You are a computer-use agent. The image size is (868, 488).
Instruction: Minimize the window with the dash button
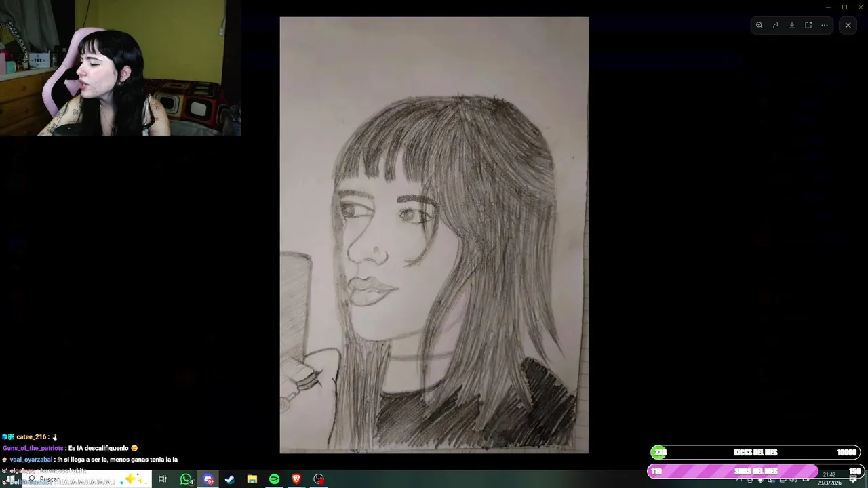click(828, 7)
